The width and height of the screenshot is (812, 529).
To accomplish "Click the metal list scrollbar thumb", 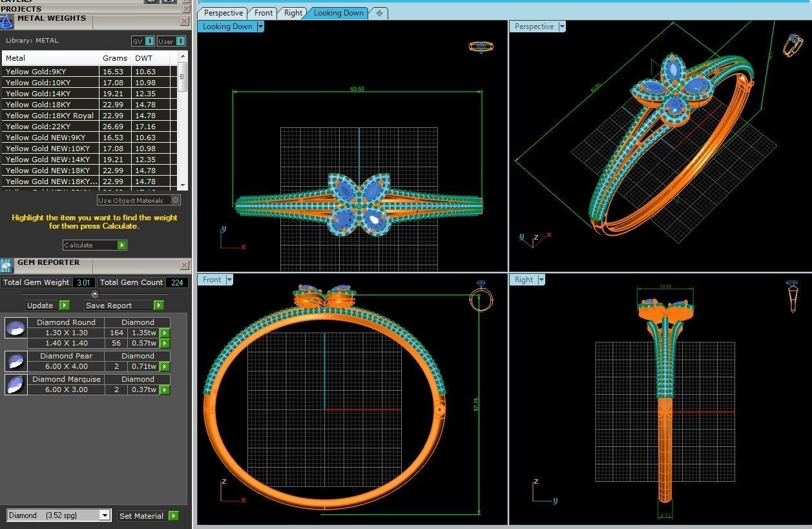I will [183, 76].
